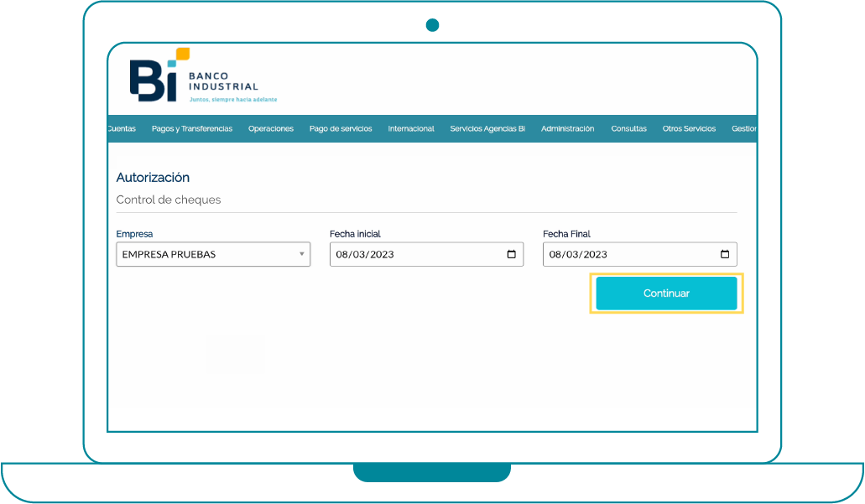This screenshot has height=504, width=865.
Task: Select month segment in Fecha inicial field
Action: click(358, 255)
